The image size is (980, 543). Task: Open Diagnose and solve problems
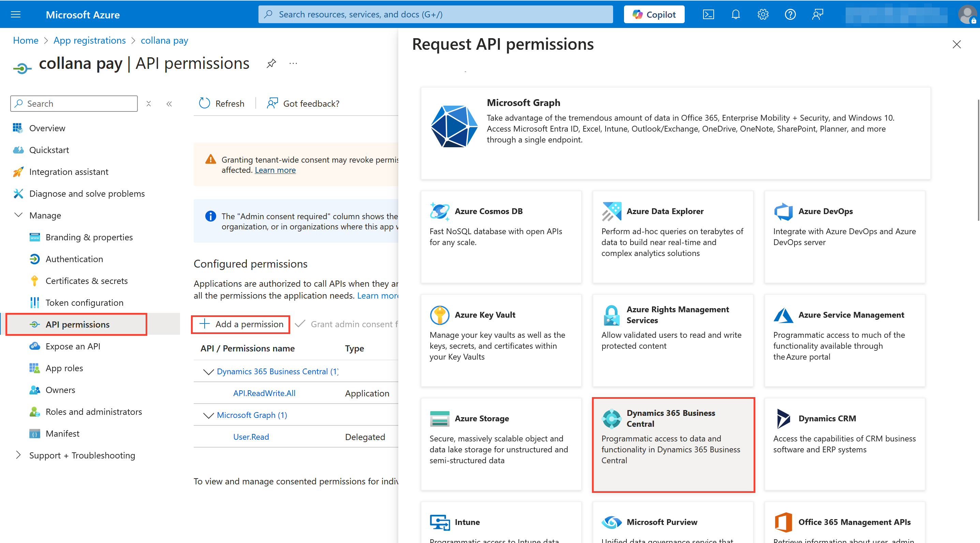click(87, 194)
